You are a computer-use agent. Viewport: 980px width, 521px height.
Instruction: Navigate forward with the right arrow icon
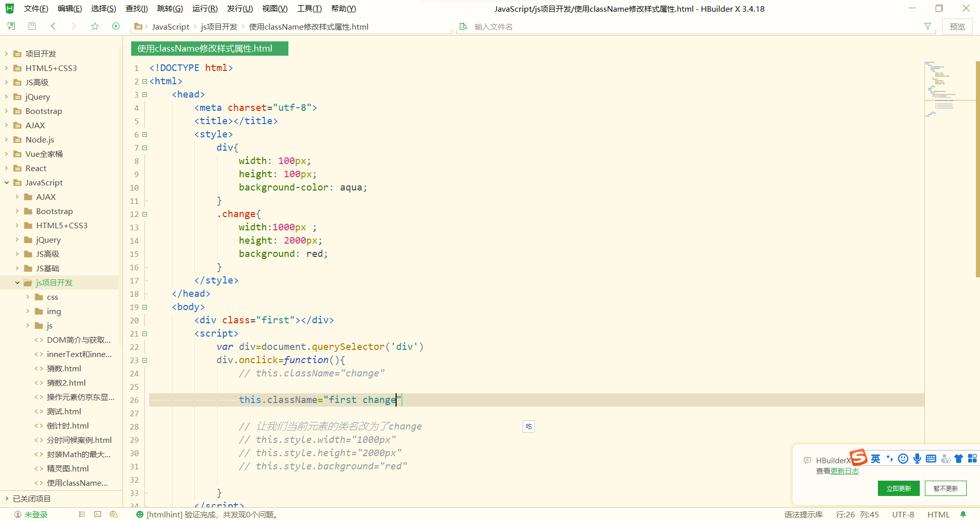[x=74, y=26]
